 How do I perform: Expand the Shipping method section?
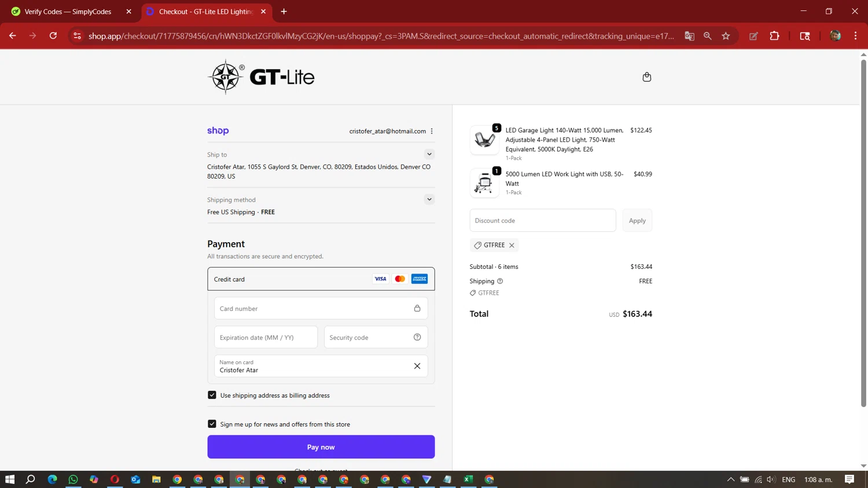(x=429, y=199)
